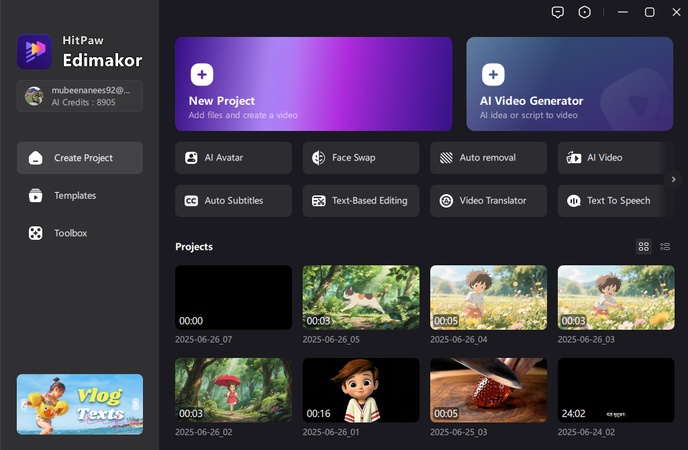Viewport: 688px width, 450px height.
Task: Click the circular record icon in title bar
Action: (x=584, y=12)
